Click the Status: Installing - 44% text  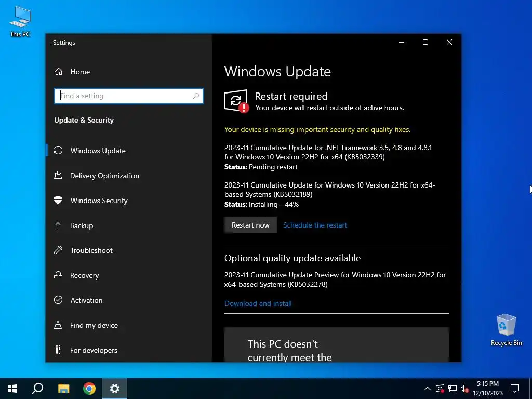[x=262, y=204]
